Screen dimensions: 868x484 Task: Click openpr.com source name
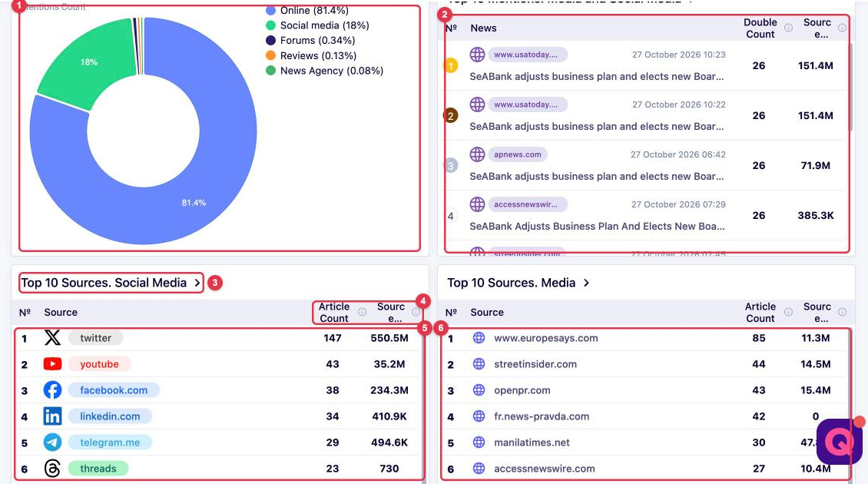522,390
